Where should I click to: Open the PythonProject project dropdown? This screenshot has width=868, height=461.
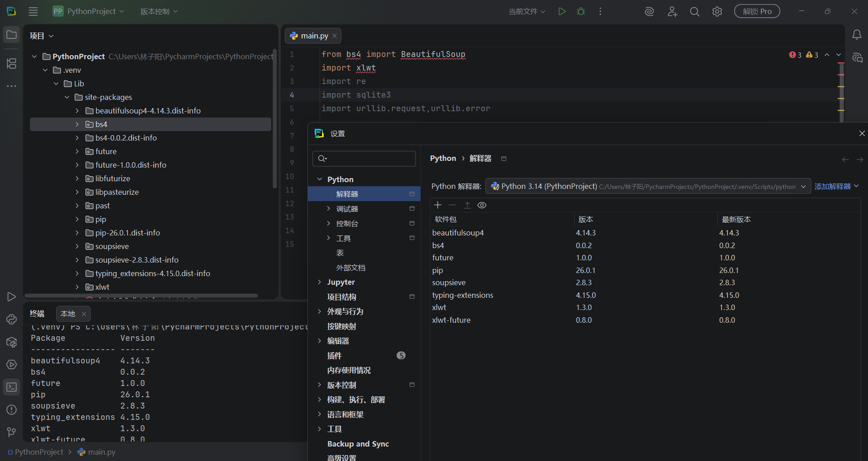tap(88, 11)
